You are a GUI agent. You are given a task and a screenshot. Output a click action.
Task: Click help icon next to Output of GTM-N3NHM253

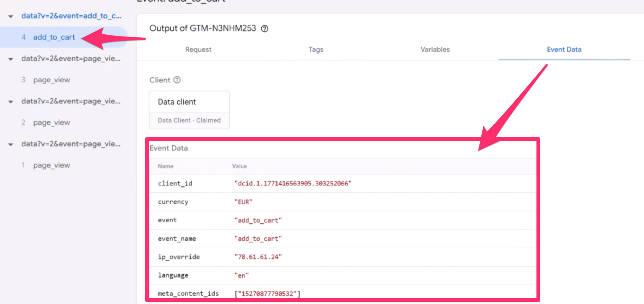click(x=265, y=29)
